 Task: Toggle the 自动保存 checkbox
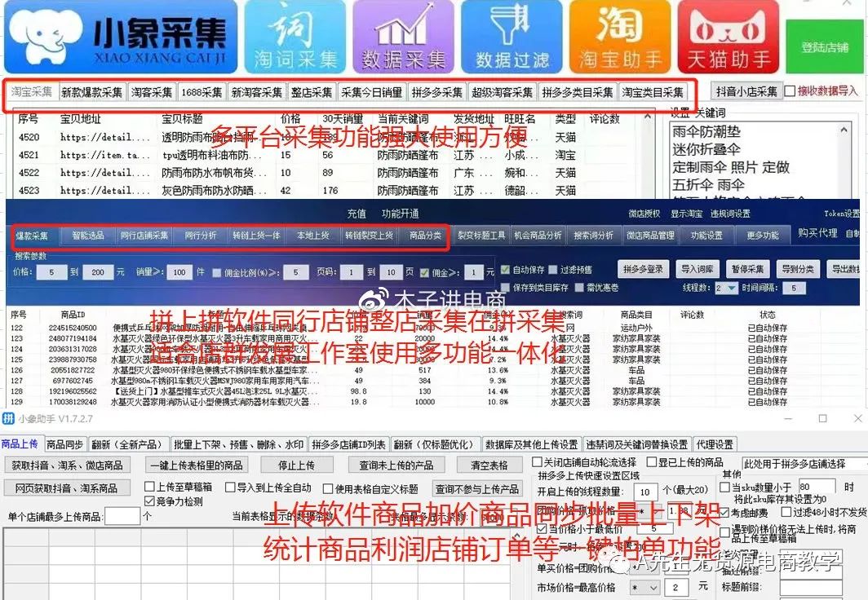pyautogui.click(x=506, y=270)
